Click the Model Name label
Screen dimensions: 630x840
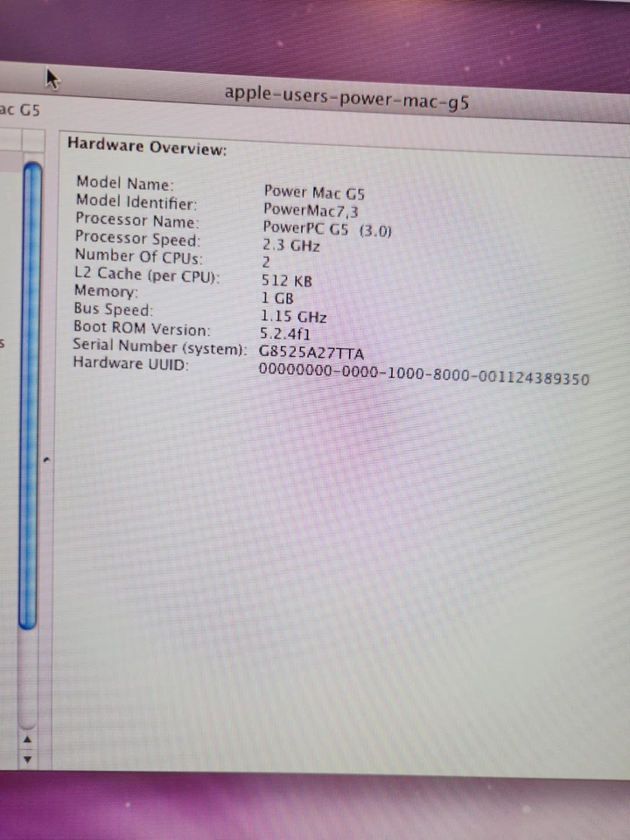click(x=125, y=183)
